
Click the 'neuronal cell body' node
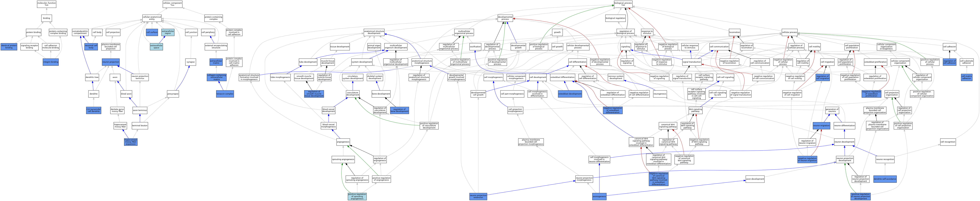point(91,47)
